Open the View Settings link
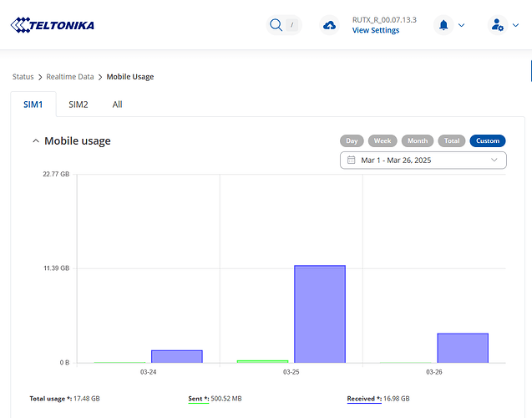The height and width of the screenshot is (418, 532). pyautogui.click(x=376, y=30)
